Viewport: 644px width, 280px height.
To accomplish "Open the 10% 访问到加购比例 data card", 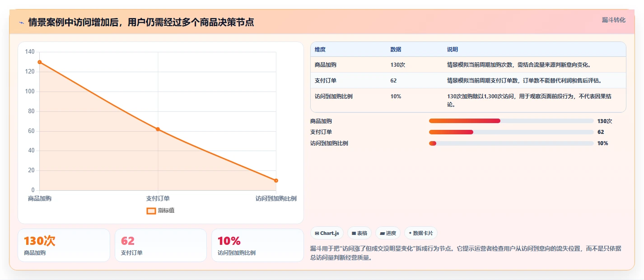I will point(257,245).
